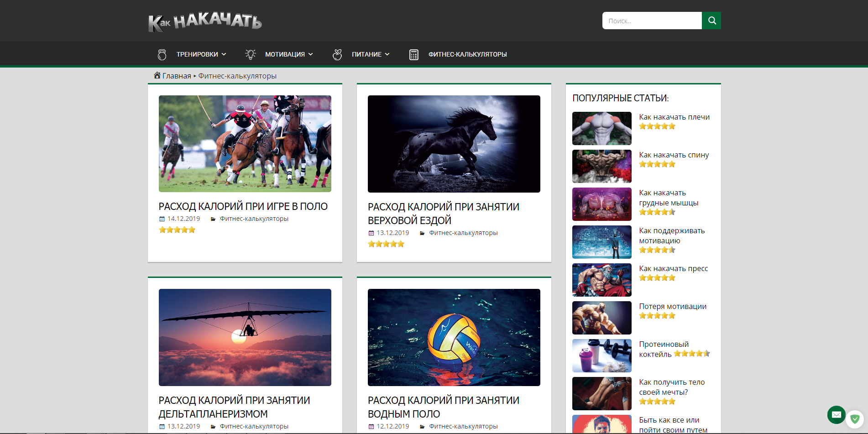This screenshot has width=868, height=434.
Task: Rate the polo article with star rating
Action: (177, 230)
